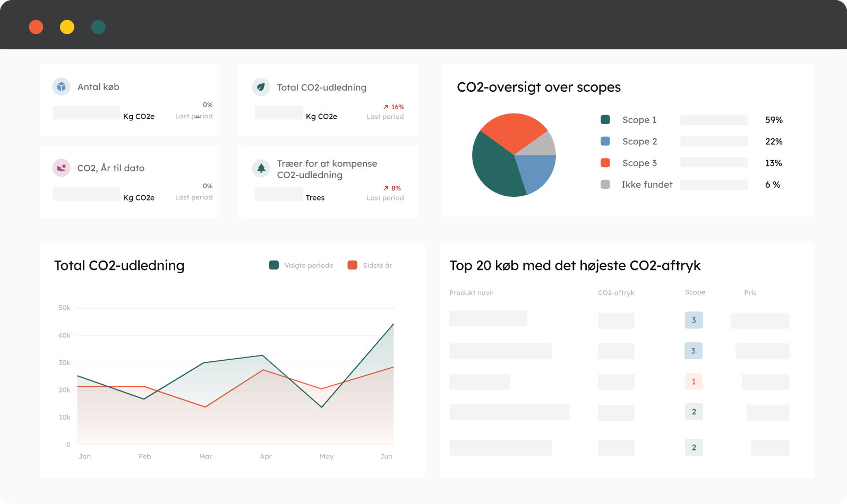Click the Antal køb card title
The width and height of the screenshot is (847, 504).
pyautogui.click(x=98, y=87)
